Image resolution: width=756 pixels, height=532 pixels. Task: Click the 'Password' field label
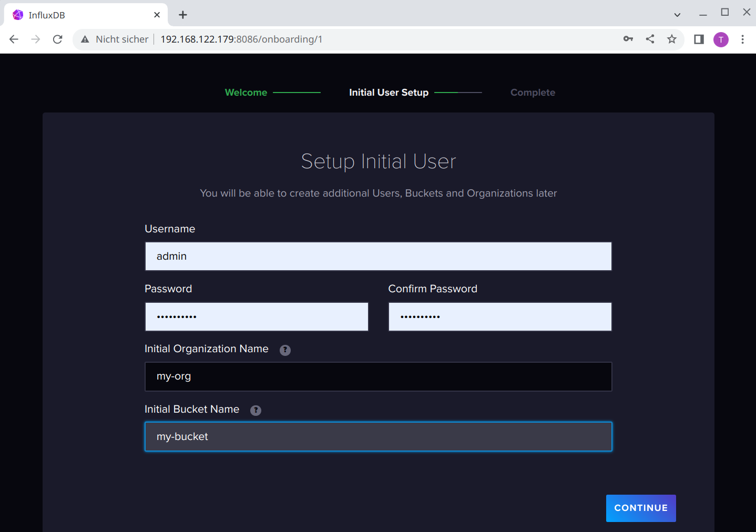168,289
